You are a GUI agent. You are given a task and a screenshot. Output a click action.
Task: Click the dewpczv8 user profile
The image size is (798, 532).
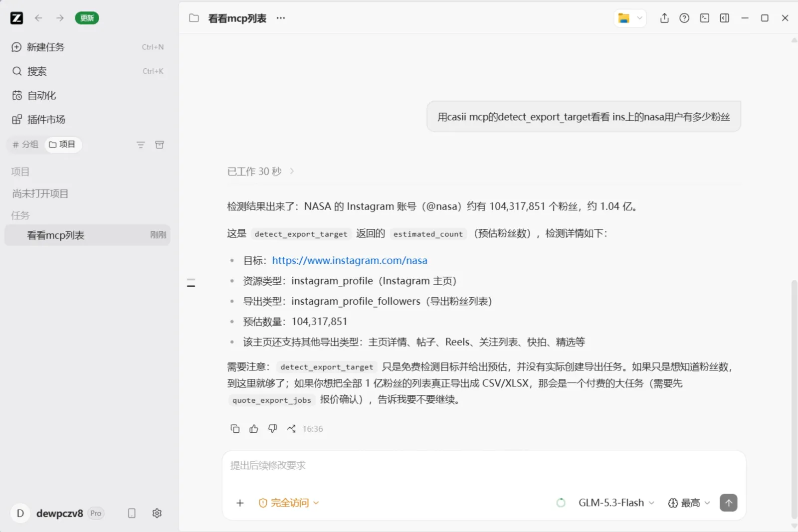[x=57, y=514]
